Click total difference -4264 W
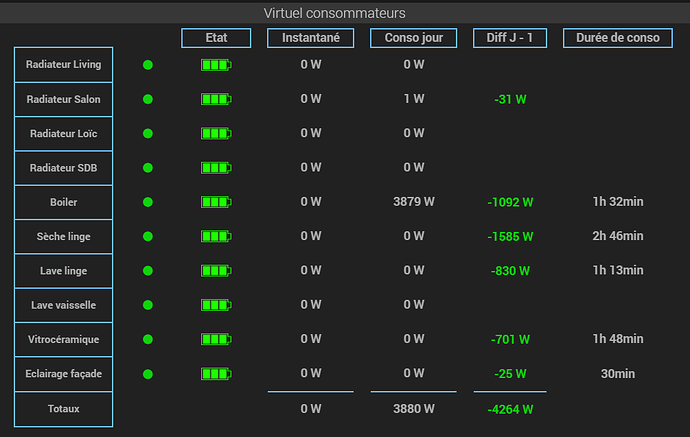 510,410
